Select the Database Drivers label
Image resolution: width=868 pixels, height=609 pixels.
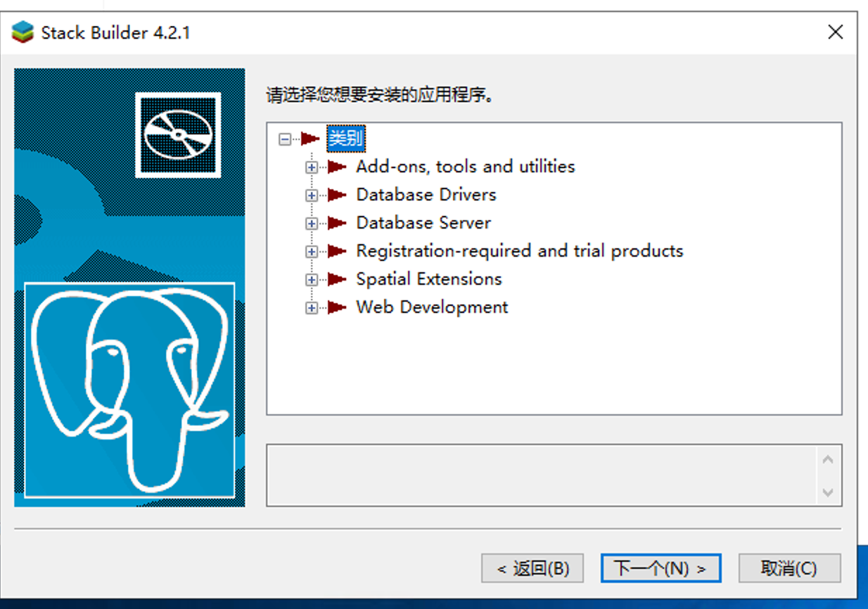[x=426, y=195]
